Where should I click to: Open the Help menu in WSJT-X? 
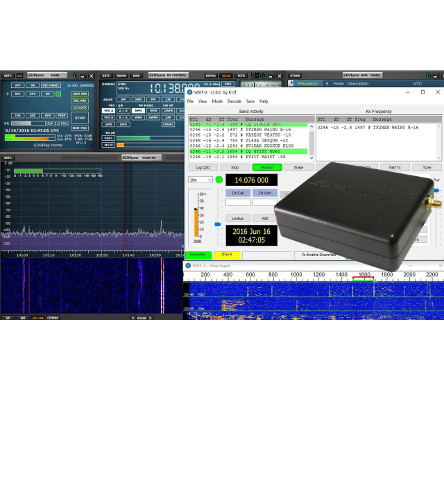click(263, 101)
